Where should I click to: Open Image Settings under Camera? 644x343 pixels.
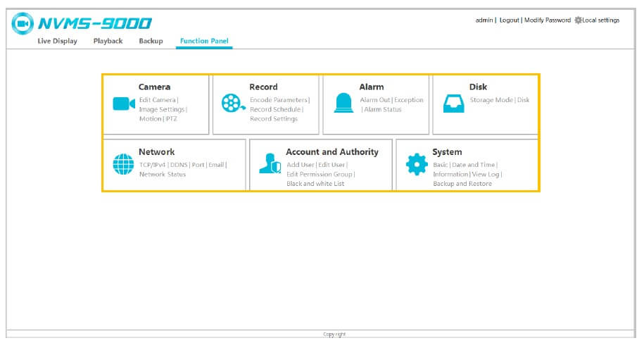click(x=162, y=109)
